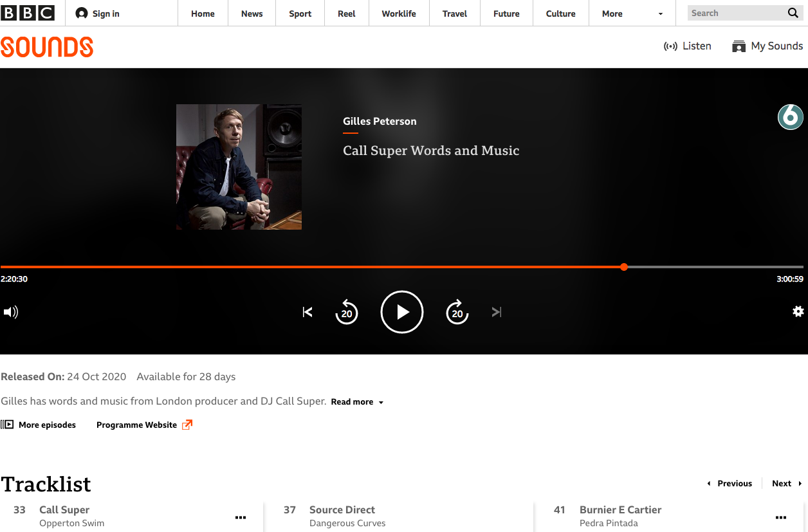
Task: Click the elapsed time 2:20:30
Action: [x=14, y=279]
